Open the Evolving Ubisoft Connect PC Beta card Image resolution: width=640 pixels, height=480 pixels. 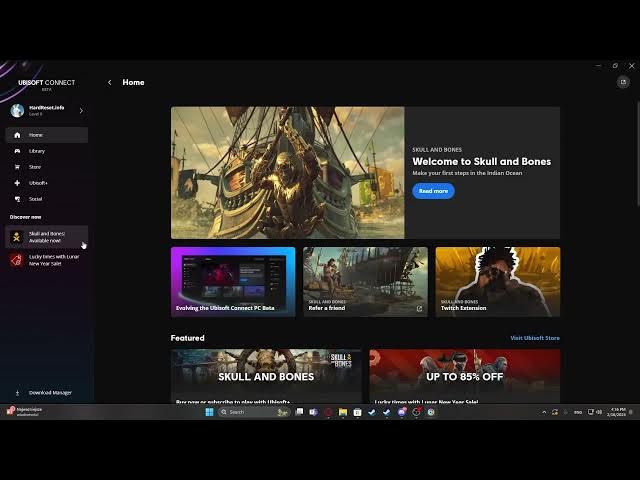233,281
